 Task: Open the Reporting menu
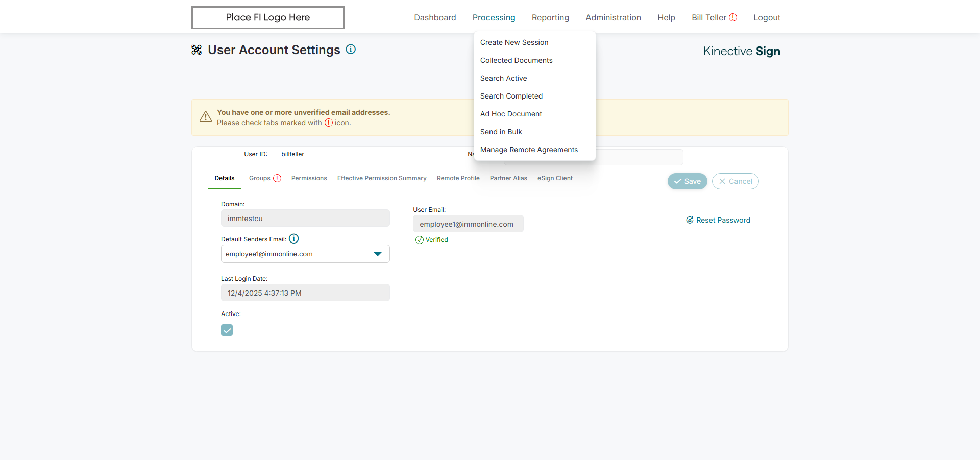[550, 17]
